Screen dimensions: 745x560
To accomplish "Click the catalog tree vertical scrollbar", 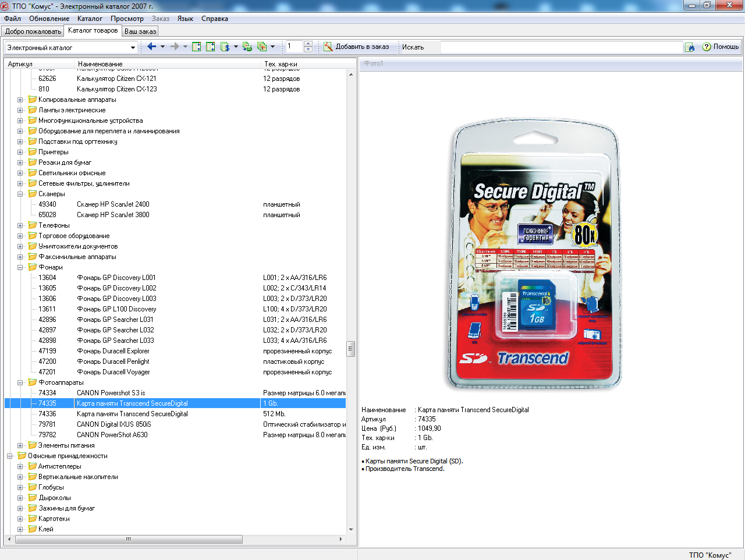I will [351, 302].
